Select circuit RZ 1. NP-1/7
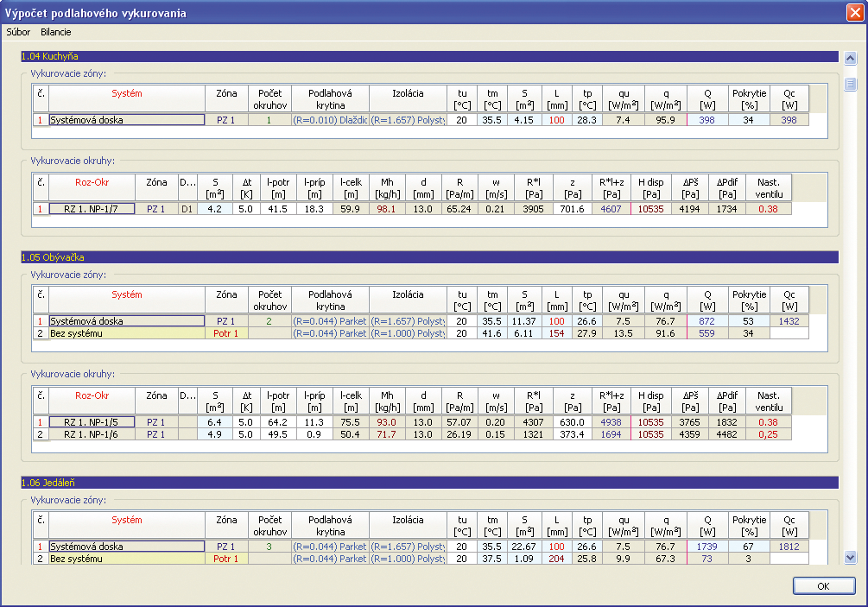868x607 pixels. click(92, 209)
